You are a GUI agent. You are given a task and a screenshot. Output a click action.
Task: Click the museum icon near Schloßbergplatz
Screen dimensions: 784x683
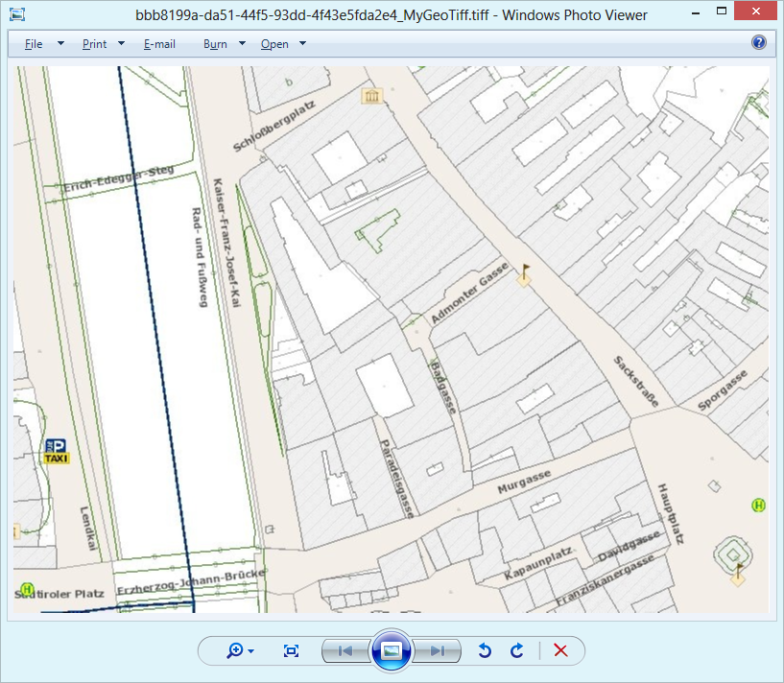(x=370, y=95)
